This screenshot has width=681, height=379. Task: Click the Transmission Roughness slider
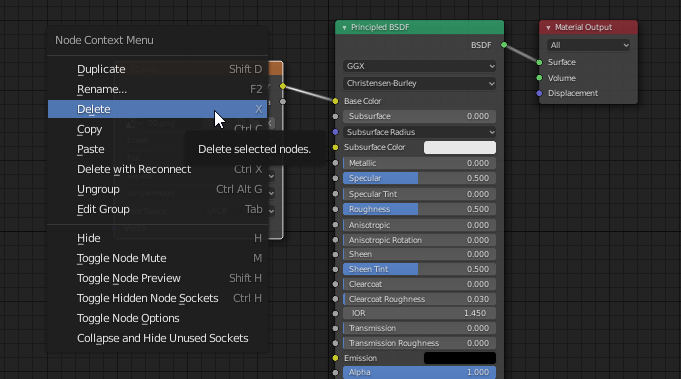(x=420, y=343)
